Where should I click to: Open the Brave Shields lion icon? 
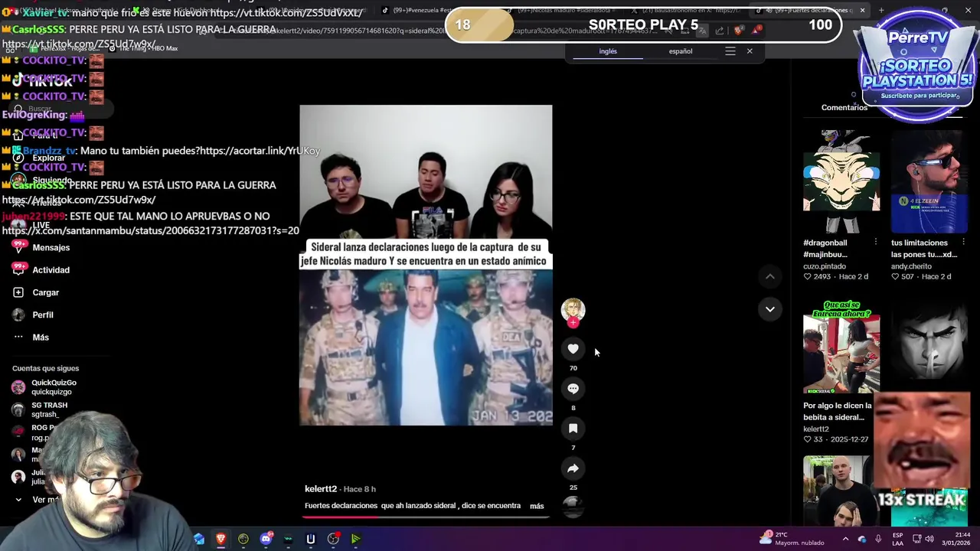click(738, 31)
